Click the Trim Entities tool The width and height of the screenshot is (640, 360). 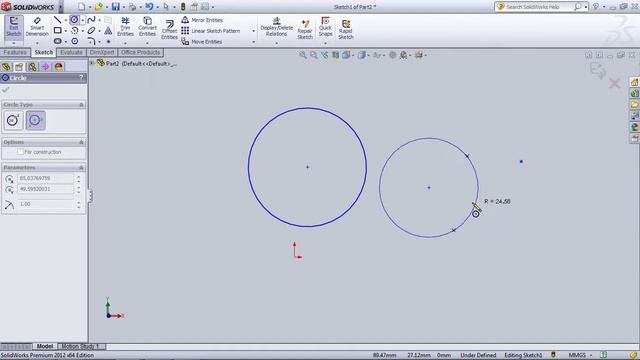[125, 27]
